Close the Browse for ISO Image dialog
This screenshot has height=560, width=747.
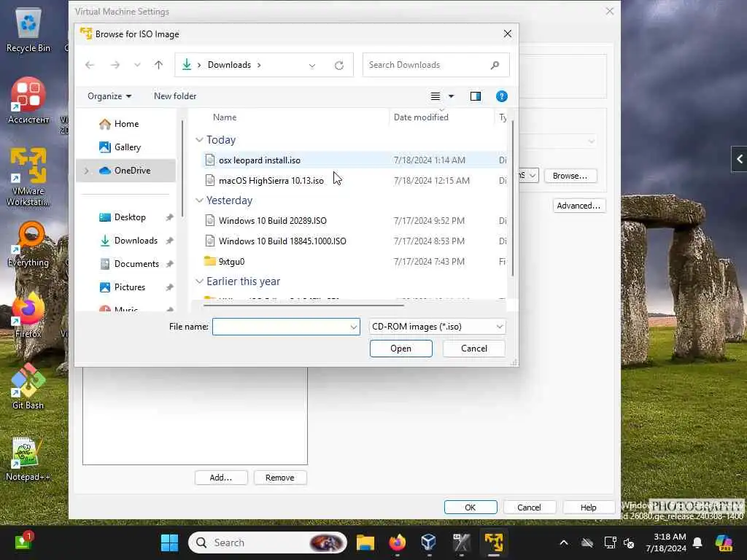(508, 34)
